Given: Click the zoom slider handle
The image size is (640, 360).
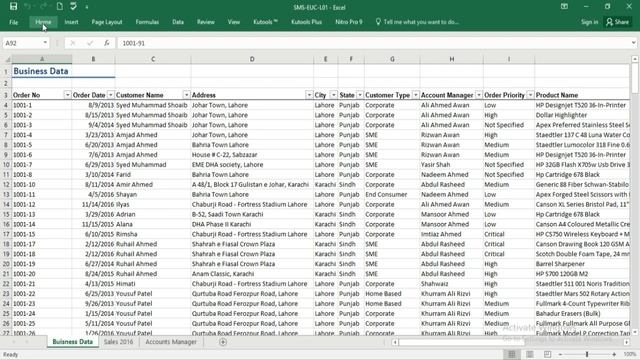Looking at the screenshot, I should click(587, 354).
